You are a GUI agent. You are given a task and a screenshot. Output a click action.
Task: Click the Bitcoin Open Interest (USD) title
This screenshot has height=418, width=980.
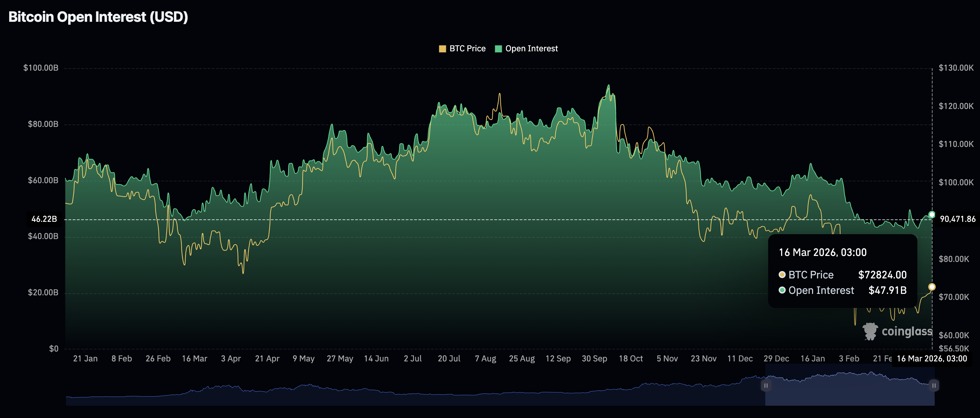click(98, 17)
